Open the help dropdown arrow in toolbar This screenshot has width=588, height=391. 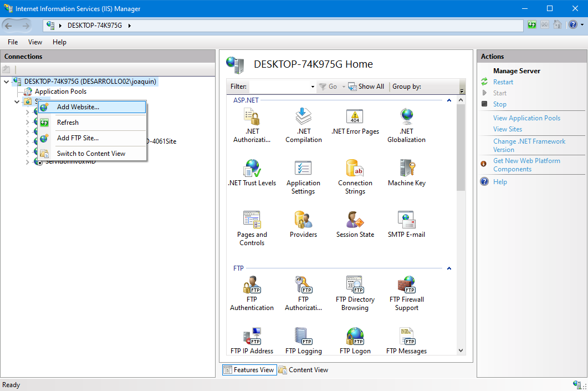582,25
